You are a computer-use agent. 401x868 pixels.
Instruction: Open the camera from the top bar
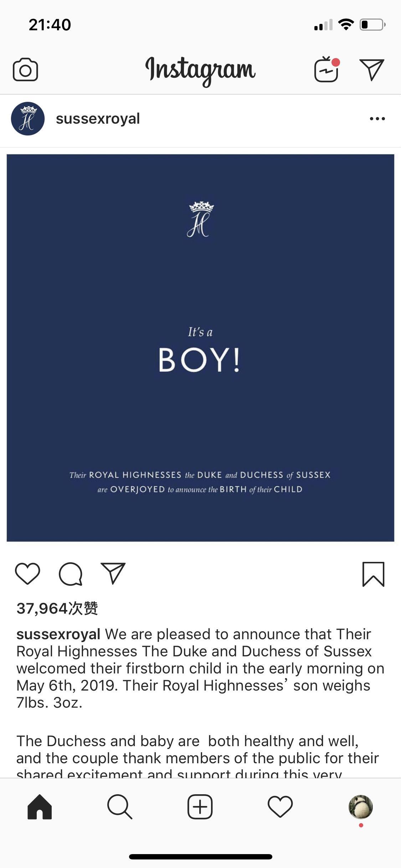coord(27,70)
